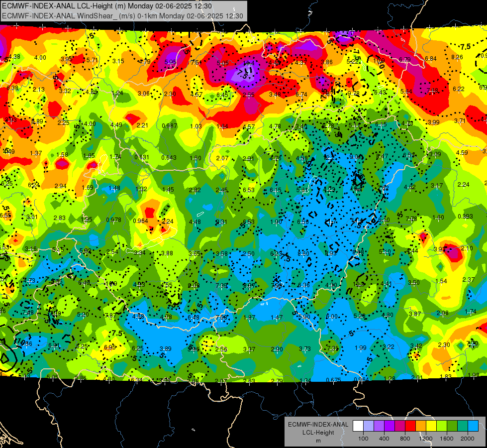This screenshot has width=487, height=448.
Task: Click the wind shear value '1.50'
Action: pos(195,158)
